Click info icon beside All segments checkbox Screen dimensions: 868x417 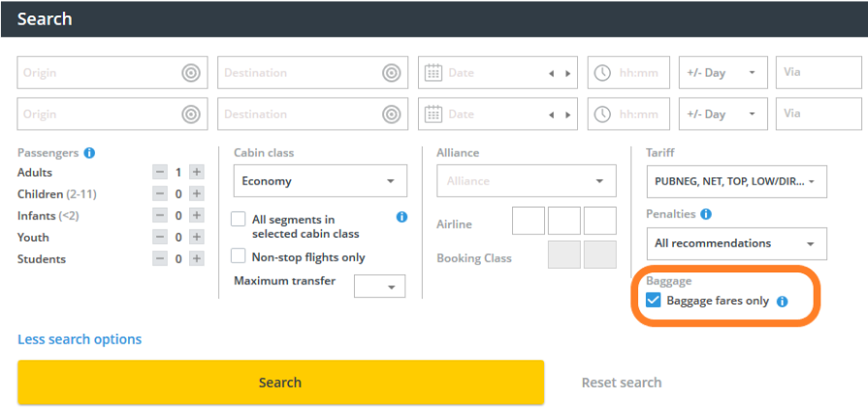(x=402, y=218)
